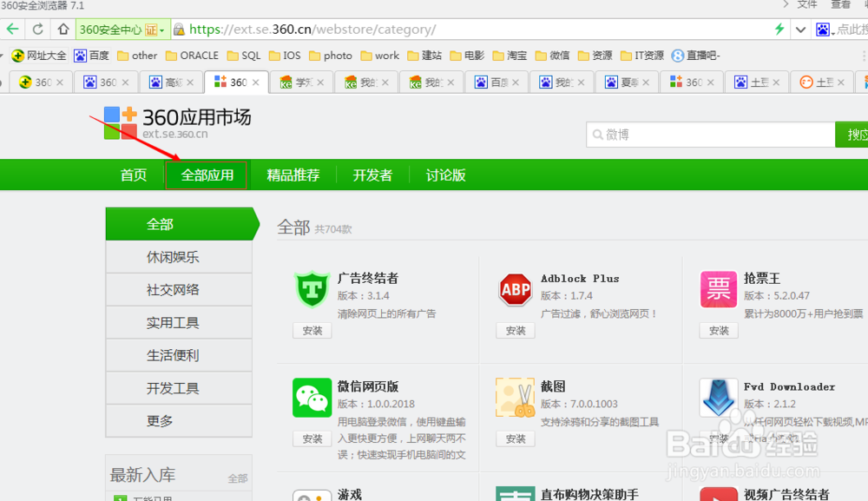Select the 生活便利 category
The width and height of the screenshot is (868, 501).
(179, 355)
